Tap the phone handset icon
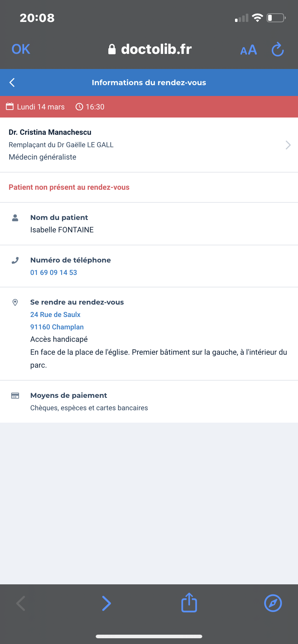The height and width of the screenshot is (644, 298). click(15, 261)
